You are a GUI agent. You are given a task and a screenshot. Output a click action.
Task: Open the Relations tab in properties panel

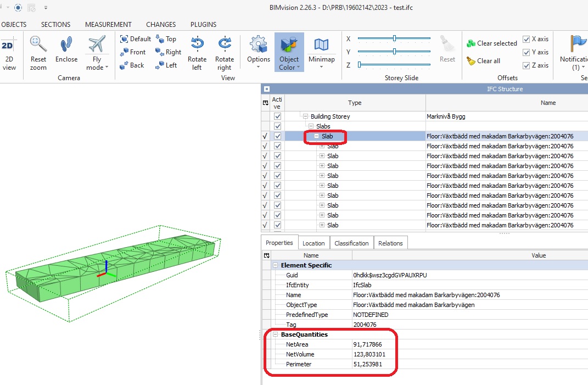[x=390, y=242]
